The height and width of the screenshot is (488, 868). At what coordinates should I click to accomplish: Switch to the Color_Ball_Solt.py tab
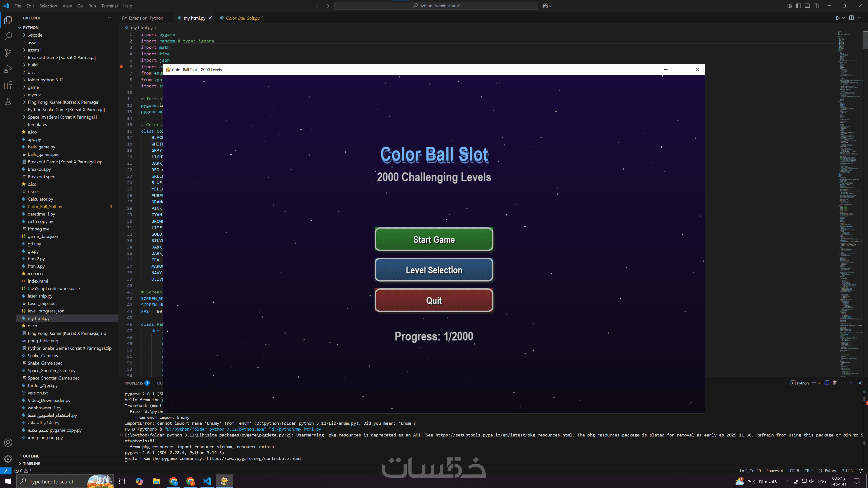tap(243, 18)
